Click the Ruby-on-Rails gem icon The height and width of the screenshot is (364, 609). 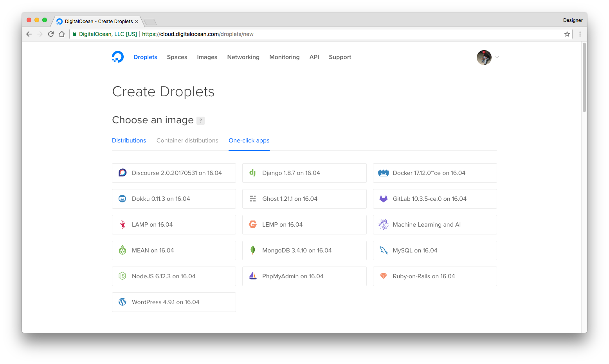click(384, 276)
